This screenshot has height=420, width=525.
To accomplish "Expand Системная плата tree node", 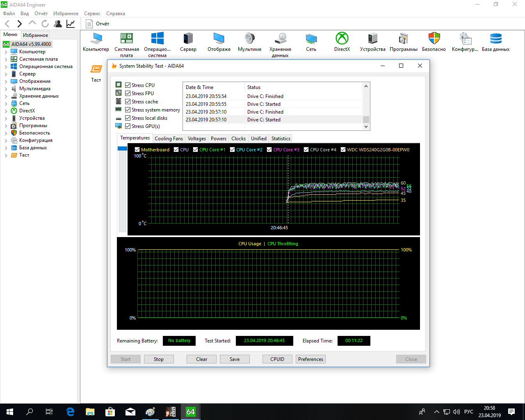I will (x=6, y=59).
